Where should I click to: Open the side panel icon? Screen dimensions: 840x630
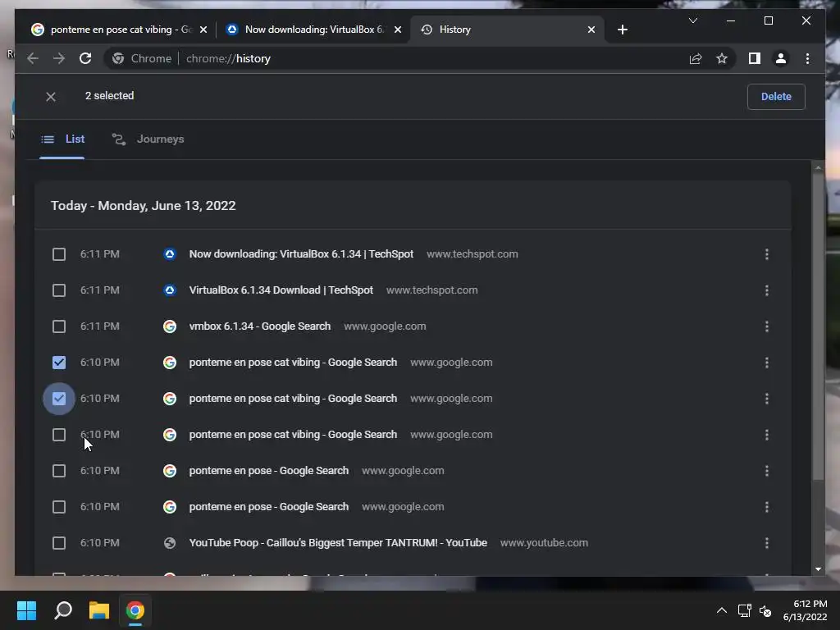tap(755, 58)
